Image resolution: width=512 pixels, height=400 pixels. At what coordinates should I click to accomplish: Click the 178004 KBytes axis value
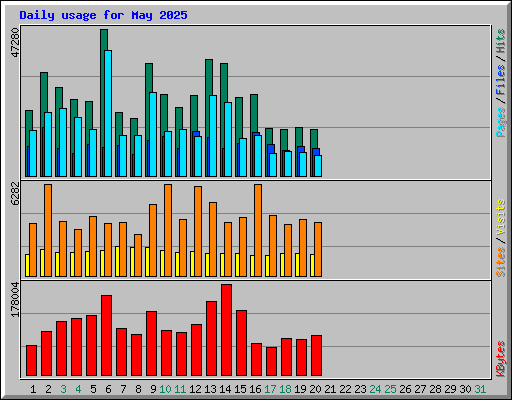click(x=16, y=300)
